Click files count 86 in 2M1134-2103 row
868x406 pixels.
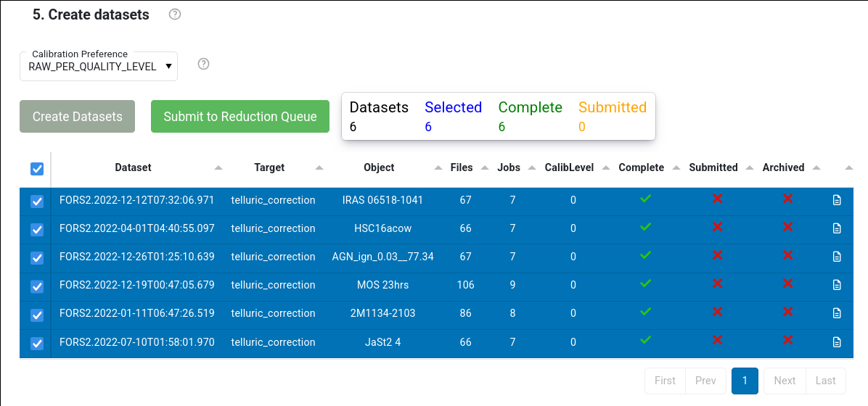point(465,313)
